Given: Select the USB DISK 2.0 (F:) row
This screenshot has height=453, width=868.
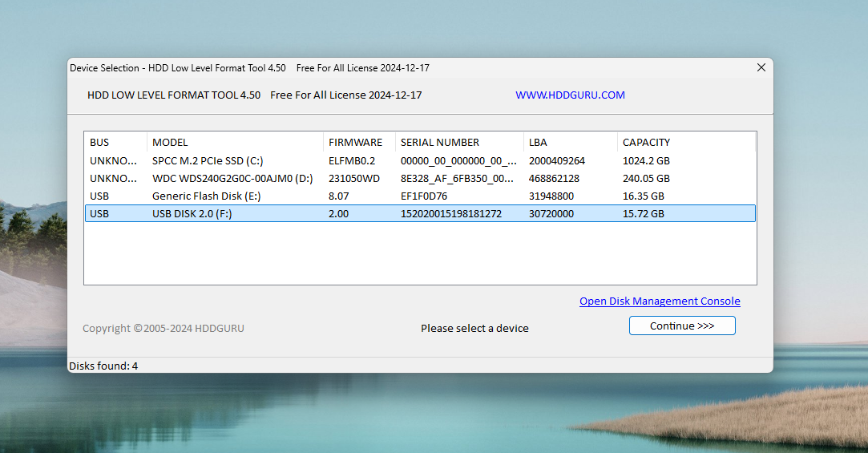Looking at the screenshot, I should (x=420, y=214).
